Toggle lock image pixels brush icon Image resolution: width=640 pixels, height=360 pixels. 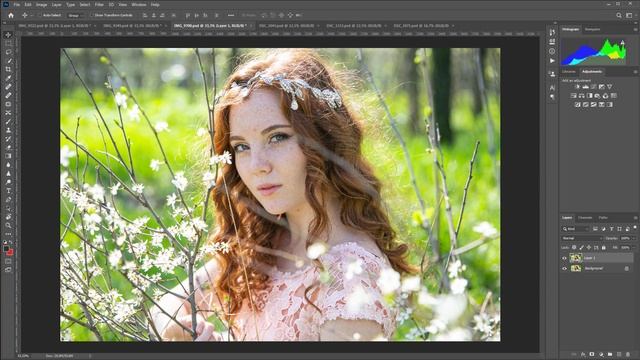click(581, 247)
